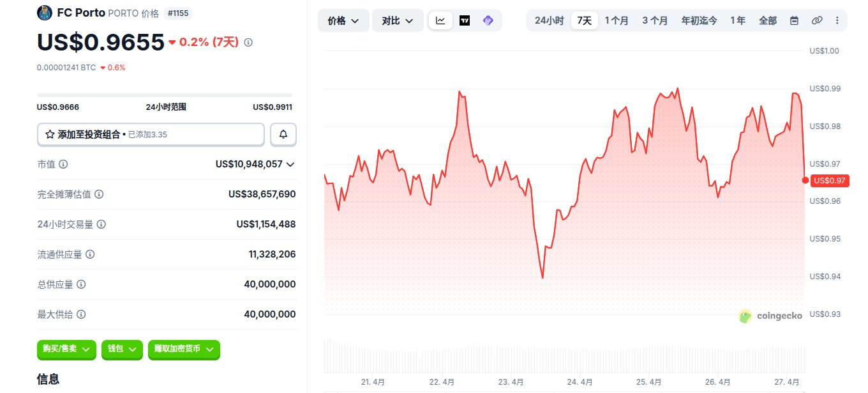Screen dimensions: 868x393
Task: Click info icon beside 完全摊薄估值
Action: point(99,194)
